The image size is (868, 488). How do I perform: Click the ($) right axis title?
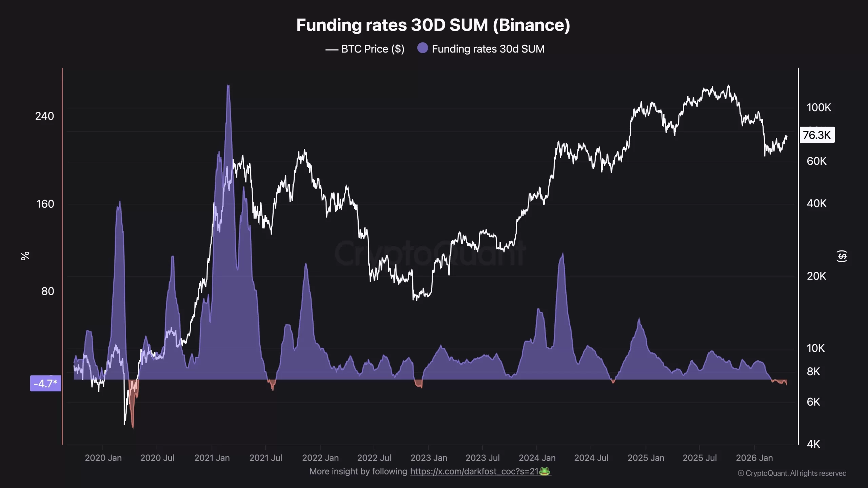coord(842,256)
